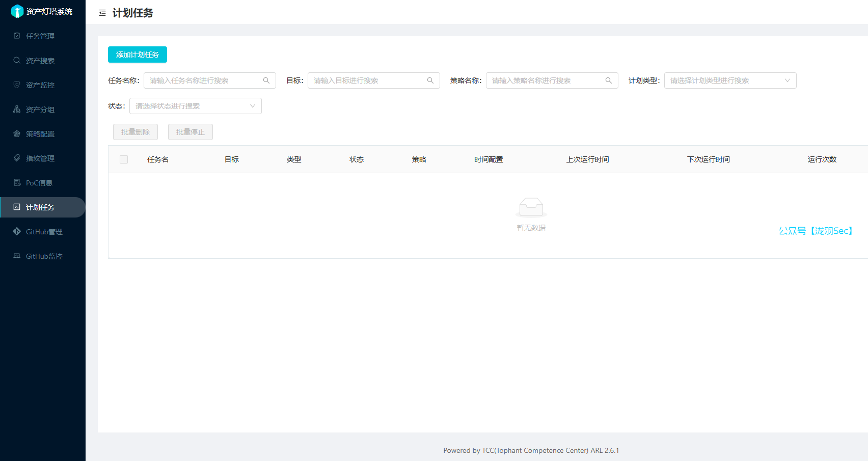The width and height of the screenshot is (868, 461).
Task: Click the sidebar collapse icon beside 计划任务 title
Action: click(102, 13)
